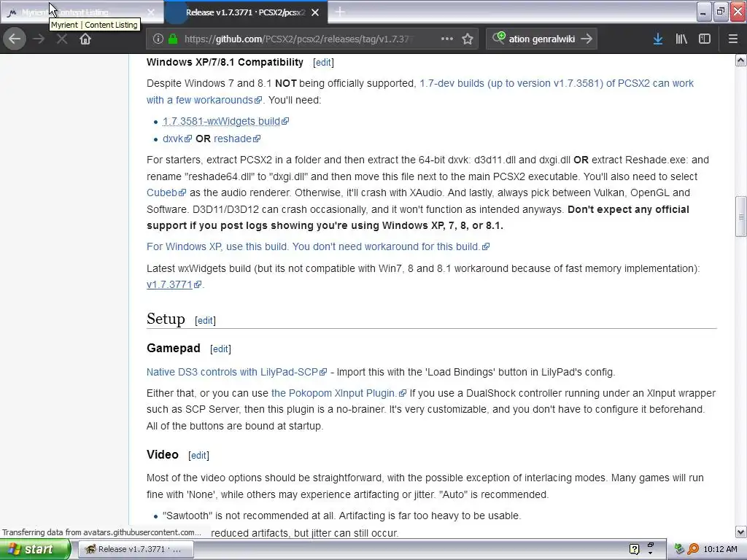Click the search engine magnifier icon

(x=499, y=38)
